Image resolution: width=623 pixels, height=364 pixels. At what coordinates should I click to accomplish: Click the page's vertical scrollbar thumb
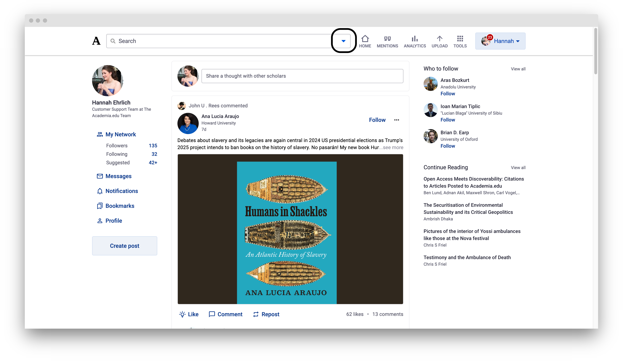(596, 51)
